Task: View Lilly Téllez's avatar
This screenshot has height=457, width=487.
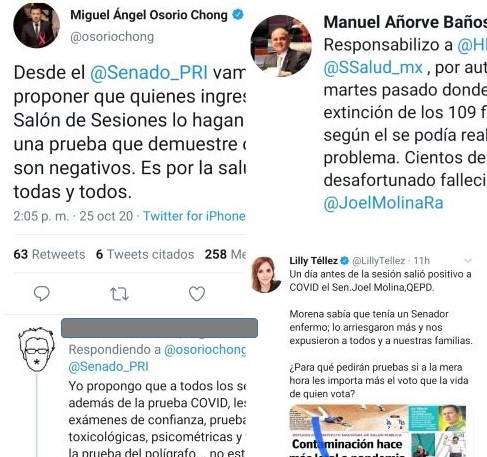Action: click(x=265, y=274)
